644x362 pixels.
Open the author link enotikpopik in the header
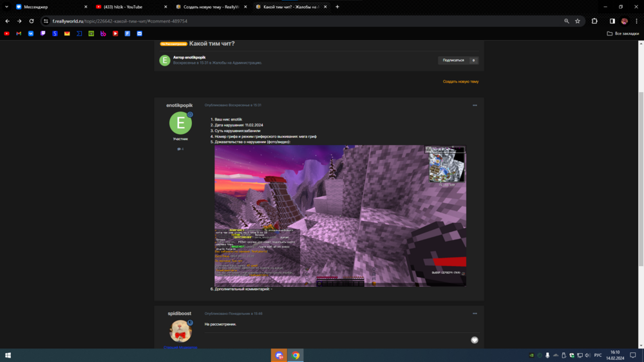tap(194, 57)
